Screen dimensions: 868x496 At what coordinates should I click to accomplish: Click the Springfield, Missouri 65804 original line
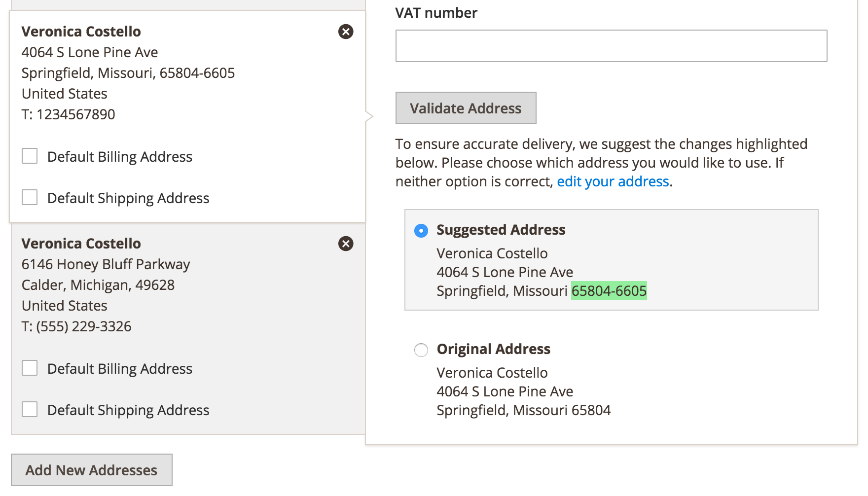point(523,410)
